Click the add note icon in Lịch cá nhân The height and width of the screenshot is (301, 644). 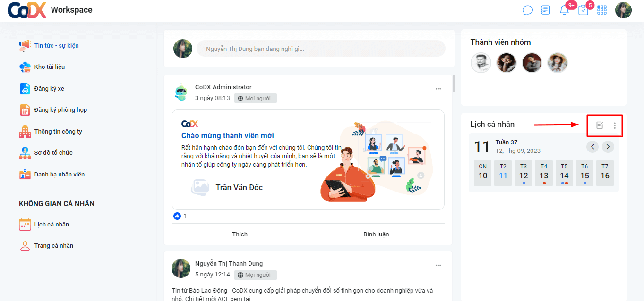pos(600,125)
